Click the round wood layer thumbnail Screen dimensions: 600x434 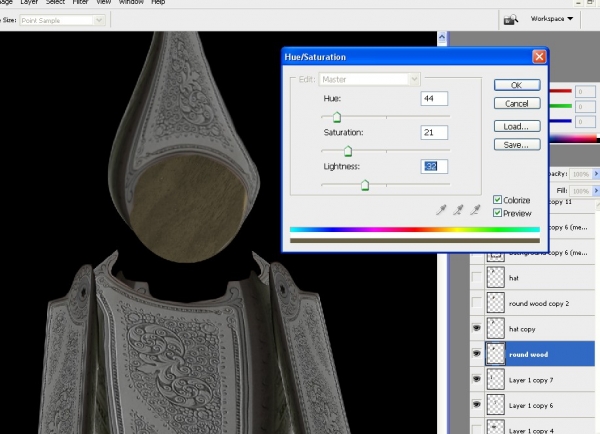click(x=496, y=354)
